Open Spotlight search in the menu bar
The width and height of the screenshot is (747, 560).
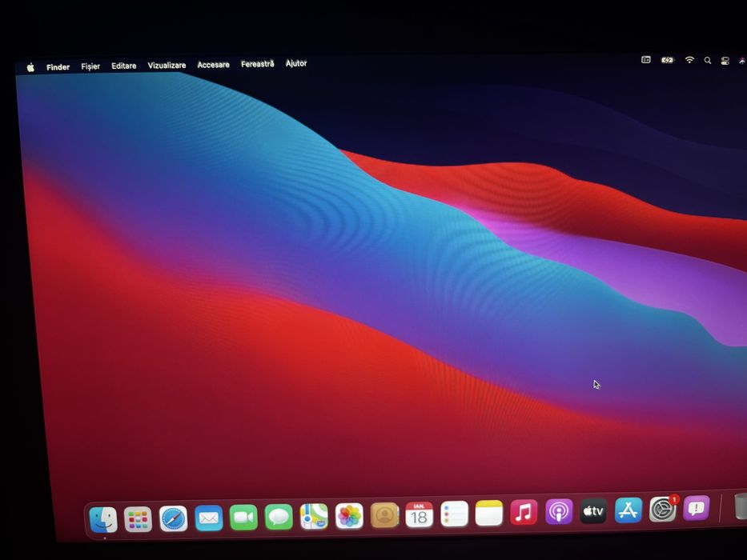click(708, 61)
